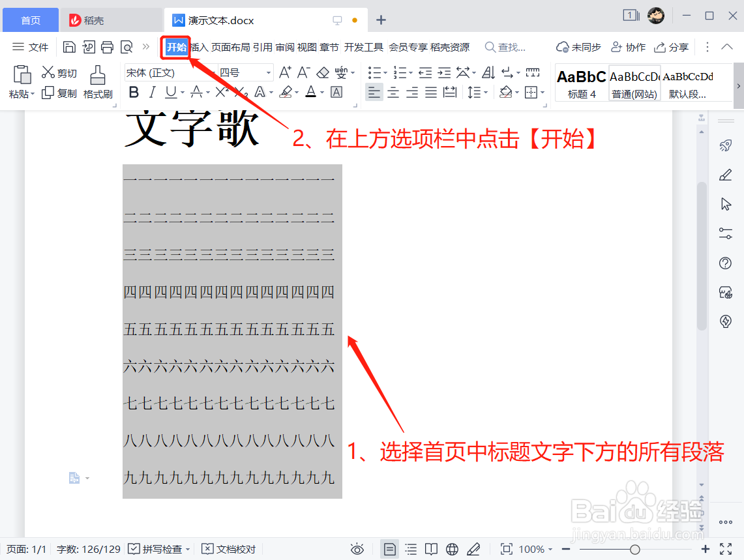The height and width of the screenshot is (560, 744).
Task: Open the phonetic guide (wén) dropdown
Action: point(353,72)
